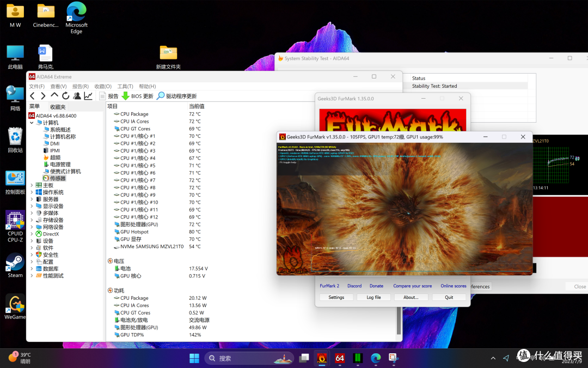588x368 pixels.
Task: Click Settings button in FurMark launcher
Action: coord(336,297)
